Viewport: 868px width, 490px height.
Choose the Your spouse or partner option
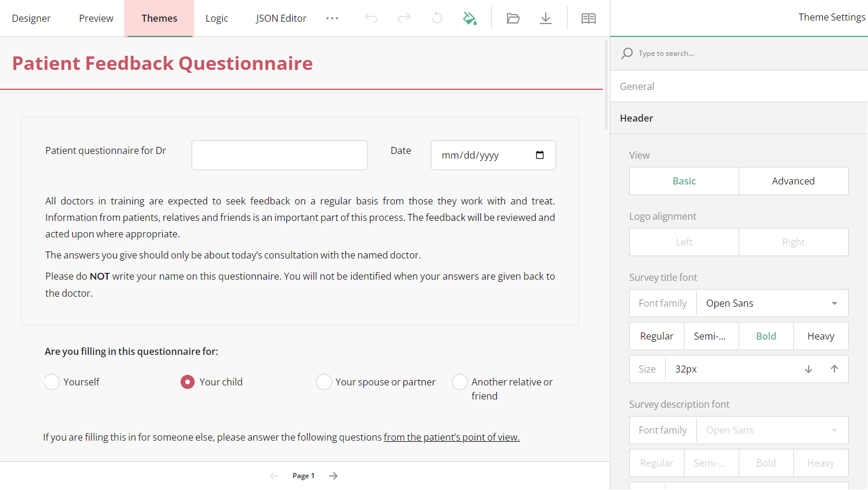[324, 381]
